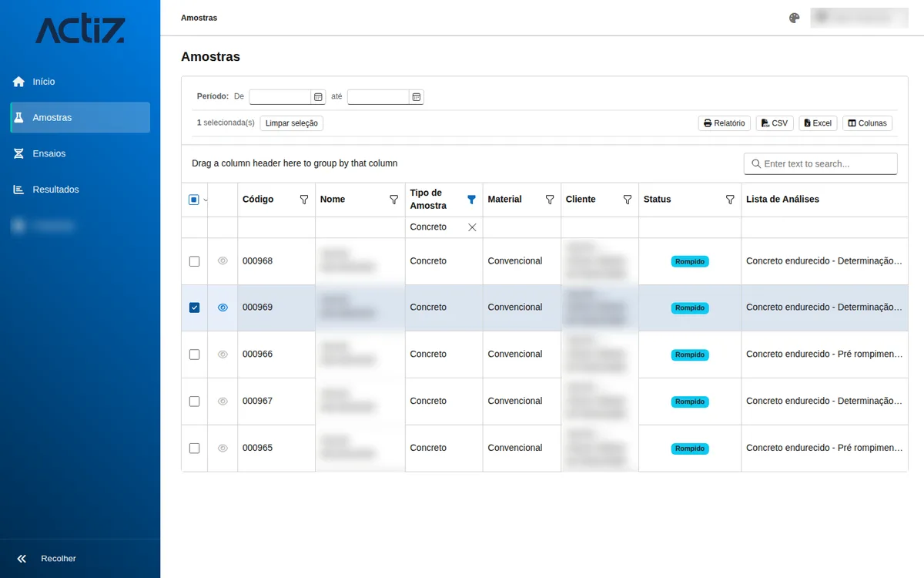Screen dimensions: 924x578
Task: Select code cell 000968
Action: (x=276, y=261)
